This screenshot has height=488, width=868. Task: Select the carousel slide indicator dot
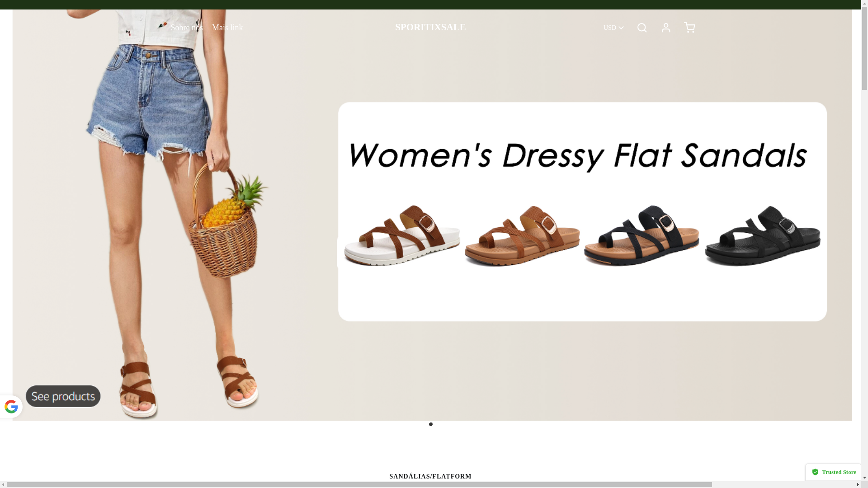pyautogui.click(x=430, y=424)
